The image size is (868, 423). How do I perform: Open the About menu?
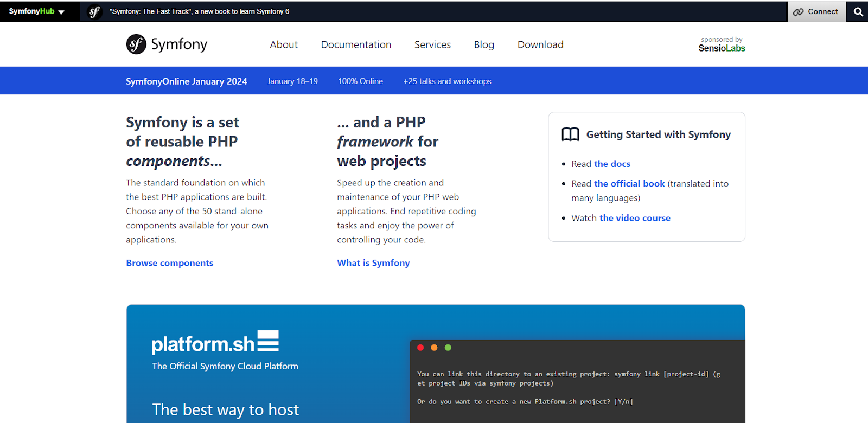pyautogui.click(x=284, y=44)
